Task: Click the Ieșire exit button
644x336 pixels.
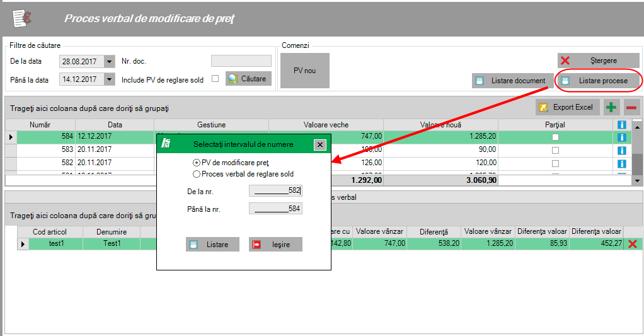Action: (x=275, y=245)
